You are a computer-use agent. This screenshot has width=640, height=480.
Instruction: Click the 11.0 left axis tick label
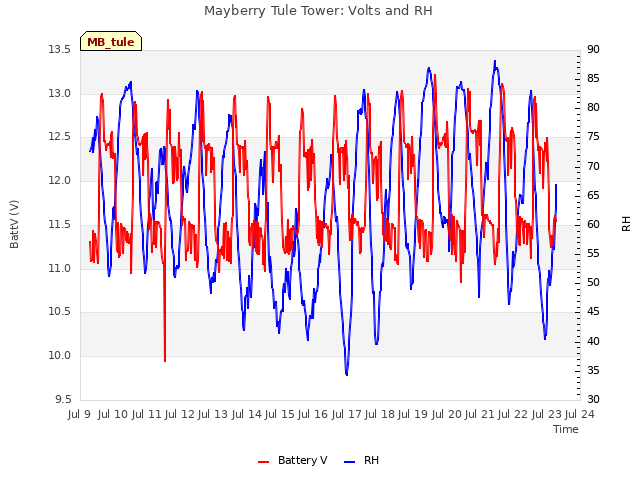pos(60,269)
